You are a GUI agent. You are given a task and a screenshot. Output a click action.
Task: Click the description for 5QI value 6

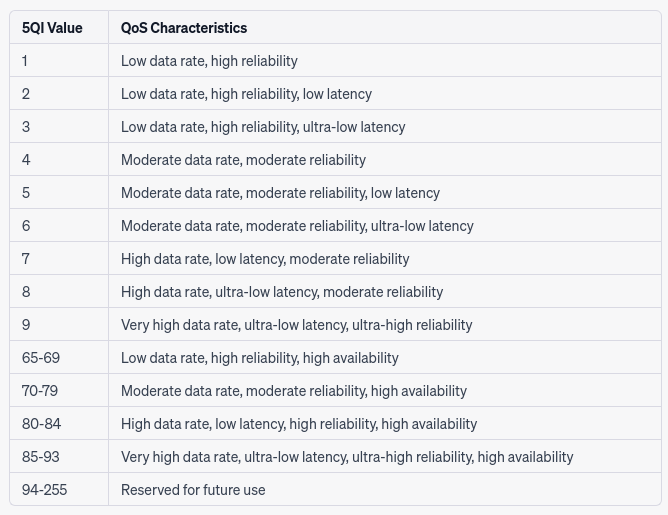point(297,226)
